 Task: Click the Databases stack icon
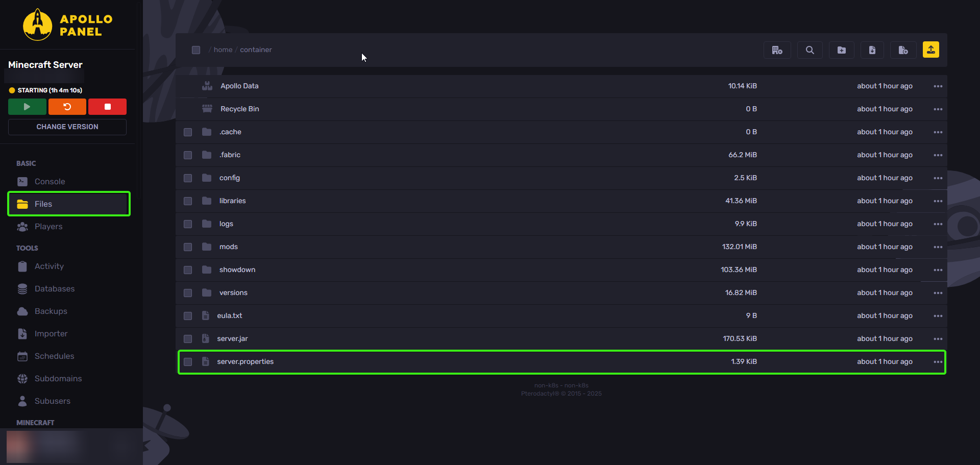(22, 289)
